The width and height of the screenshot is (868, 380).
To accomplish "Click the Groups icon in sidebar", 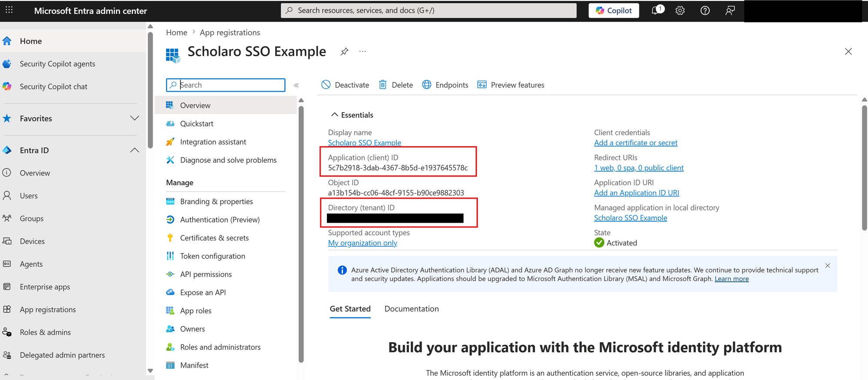I will pos(7,218).
